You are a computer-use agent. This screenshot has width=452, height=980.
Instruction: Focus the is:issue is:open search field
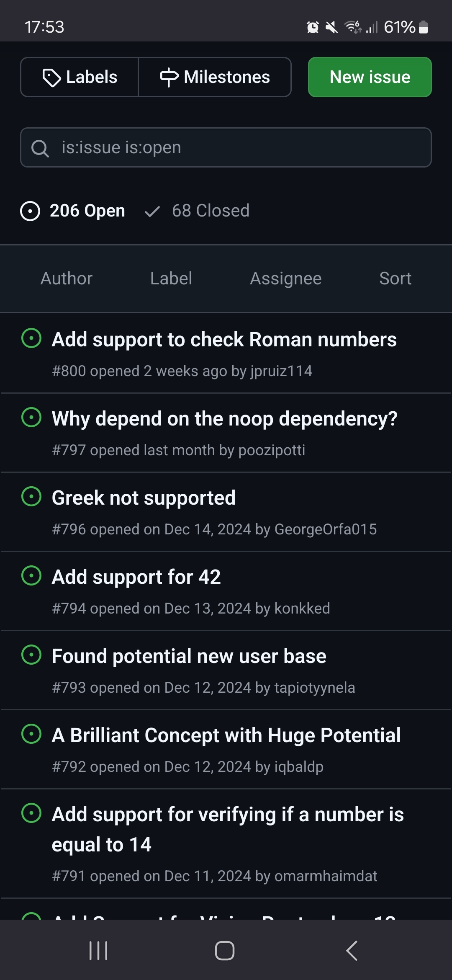234,147
